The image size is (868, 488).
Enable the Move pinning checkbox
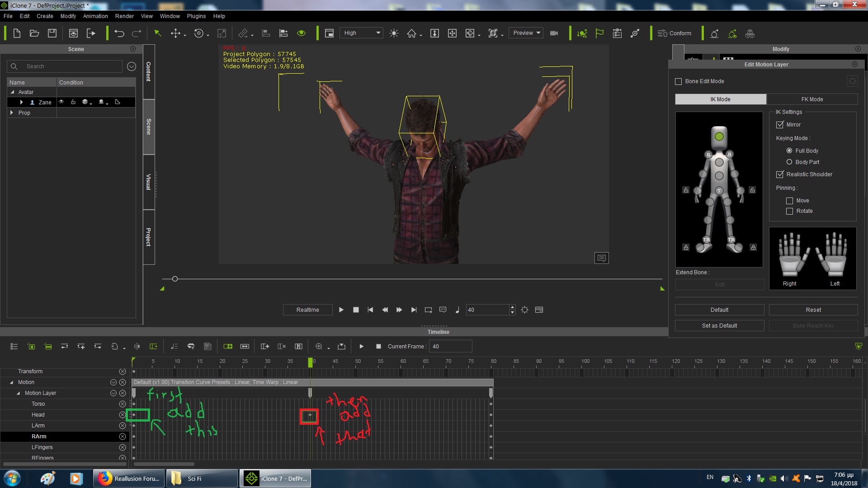pos(789,201)
